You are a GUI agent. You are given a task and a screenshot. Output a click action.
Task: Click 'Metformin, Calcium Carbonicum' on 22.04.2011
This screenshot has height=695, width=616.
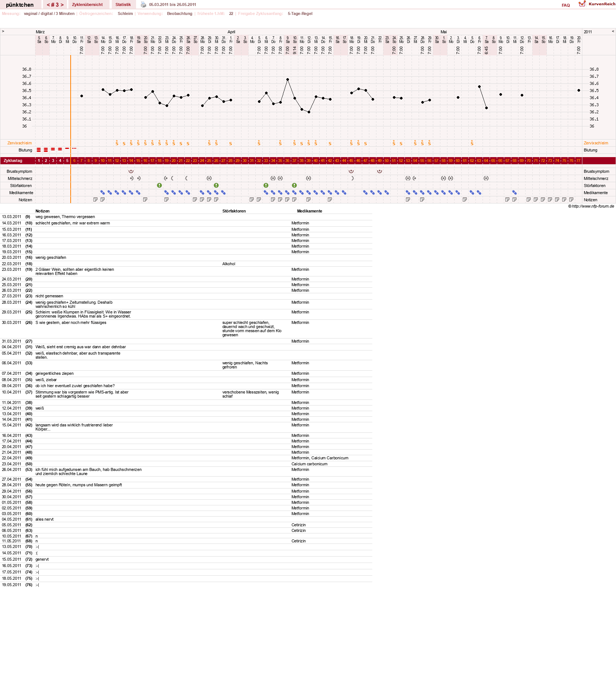click(x=320, y=458)
